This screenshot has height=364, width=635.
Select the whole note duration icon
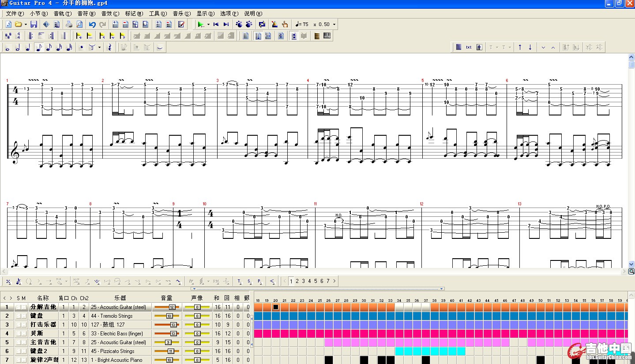click(7, 48)
